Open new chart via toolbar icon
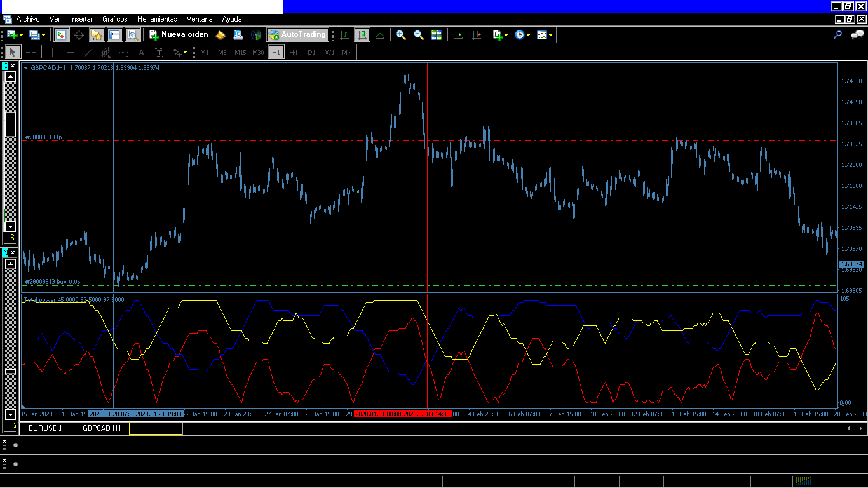 12,35
